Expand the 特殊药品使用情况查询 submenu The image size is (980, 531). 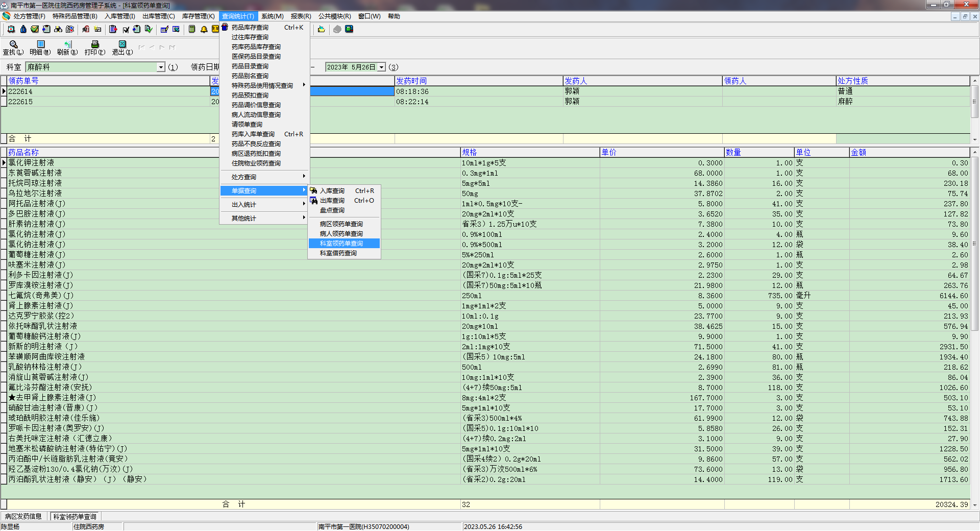pos(264,86)
